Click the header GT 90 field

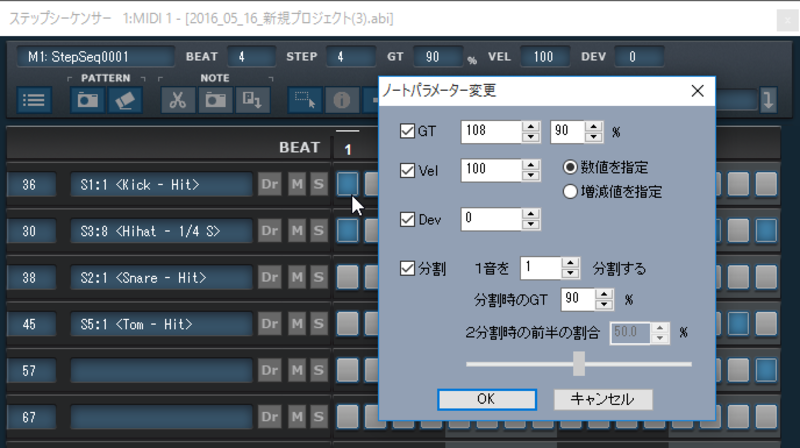[438, 57]
